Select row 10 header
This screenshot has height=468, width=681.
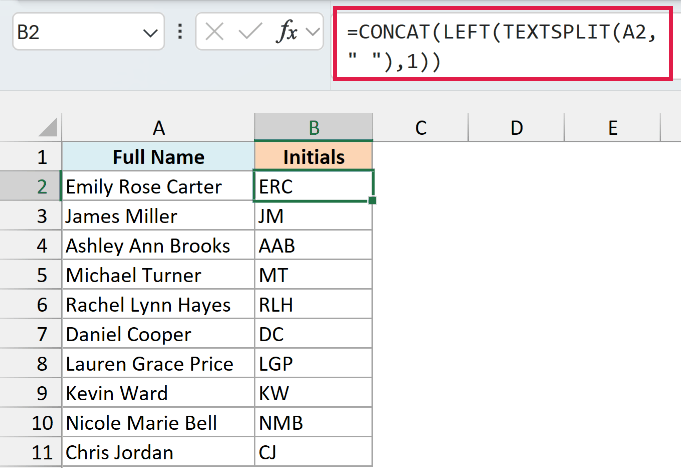pyautogui.click(x=31, y=422)
